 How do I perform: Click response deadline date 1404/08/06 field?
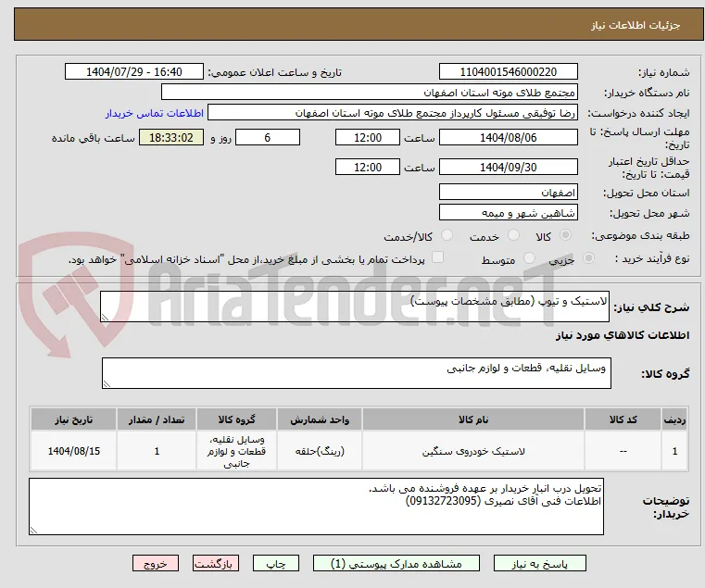tap(508, 138)
